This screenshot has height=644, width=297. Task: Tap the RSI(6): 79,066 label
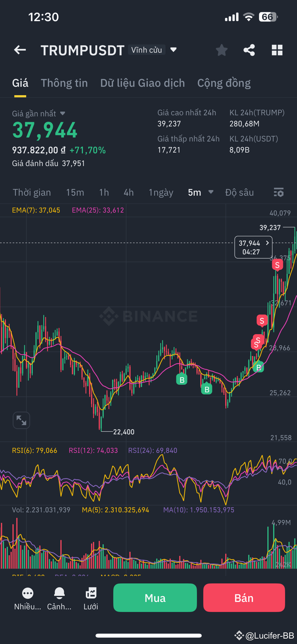coord(34,450)
